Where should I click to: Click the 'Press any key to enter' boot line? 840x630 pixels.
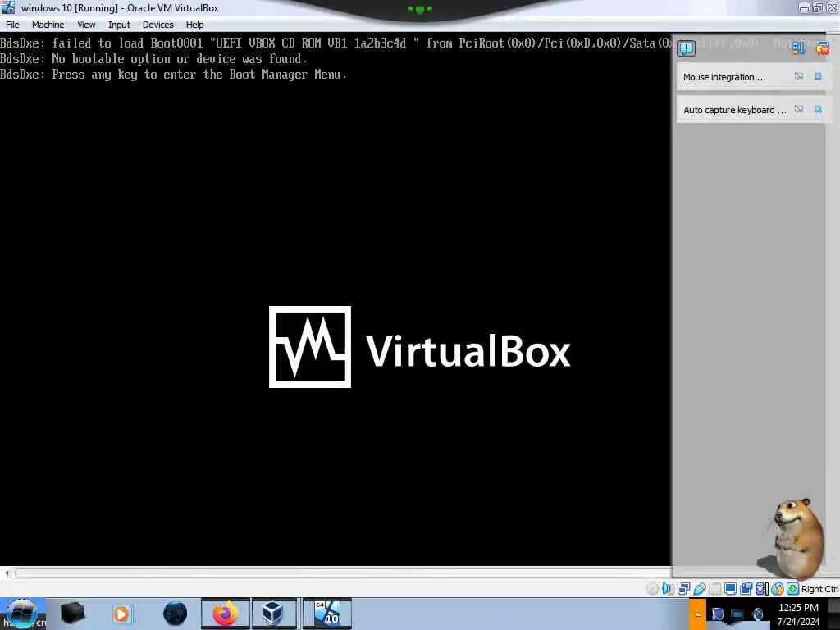[173, 75]
